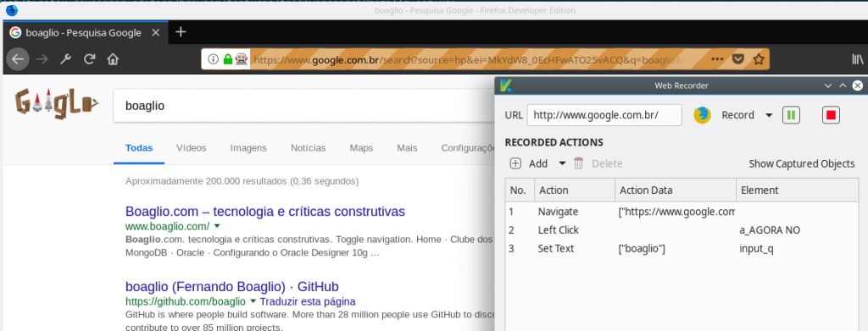Click the a_AGORA NO element cell

pos(770,230)
